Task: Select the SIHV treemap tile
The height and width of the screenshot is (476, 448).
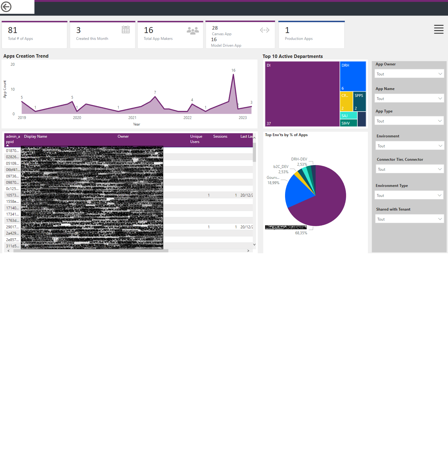Action: coord(349,123)
